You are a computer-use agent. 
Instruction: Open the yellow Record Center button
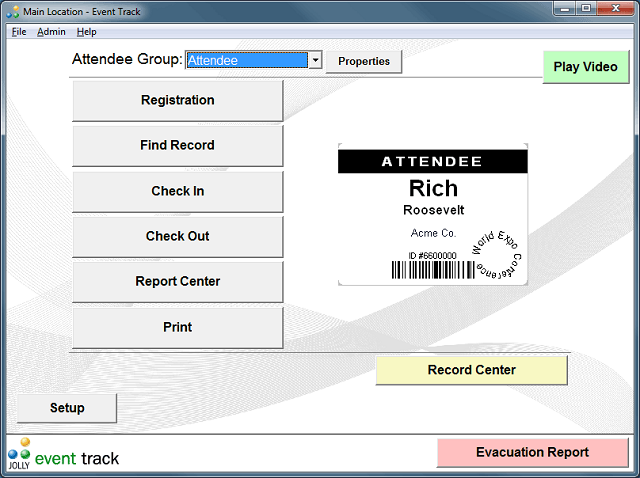pyautogui.click(x=471, y=370)
